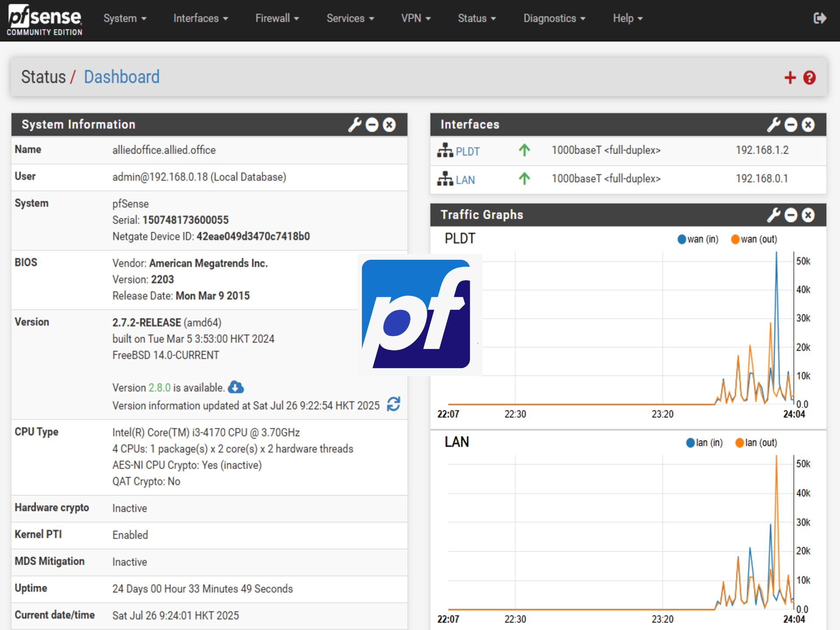Open the VPN menu
Screen dimensions: 840x630
pos(416,18)
